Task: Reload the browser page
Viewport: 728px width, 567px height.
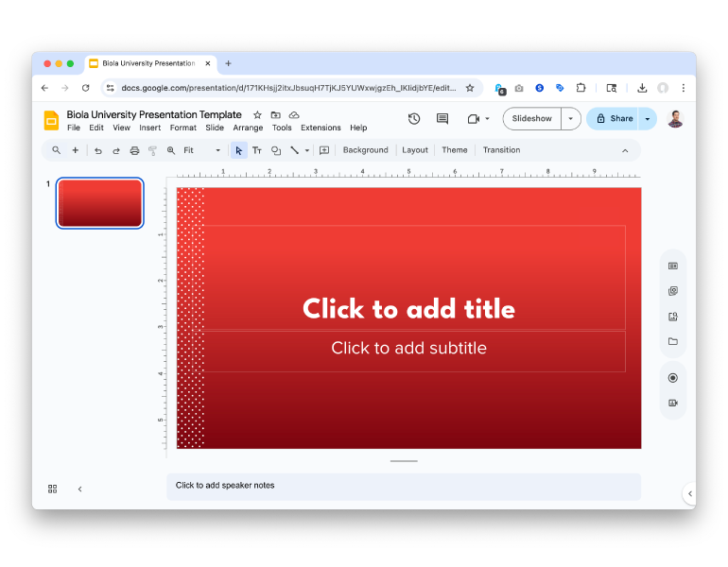Action: pyautogui.click(x=85, y=88)
